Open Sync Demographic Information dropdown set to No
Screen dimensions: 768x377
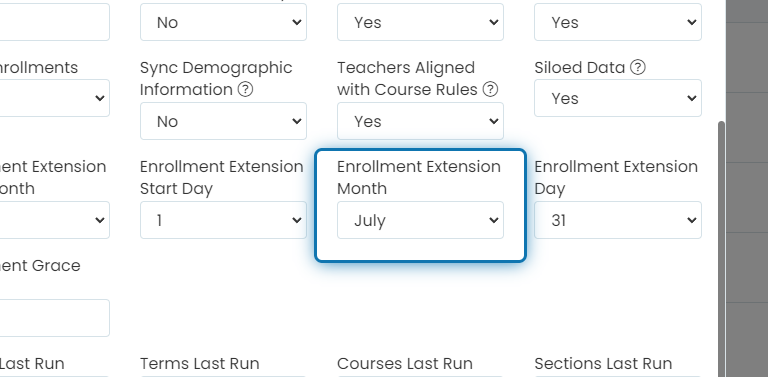click(223, 121)
